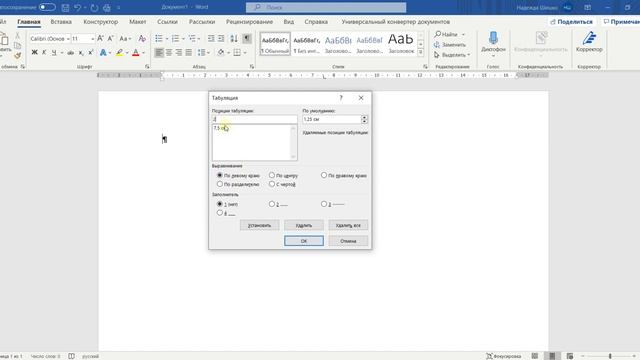The width and height of the screenshot is (640, 360).
Task: Click the Justify alignment icon
Action: [x=188, y=52]
